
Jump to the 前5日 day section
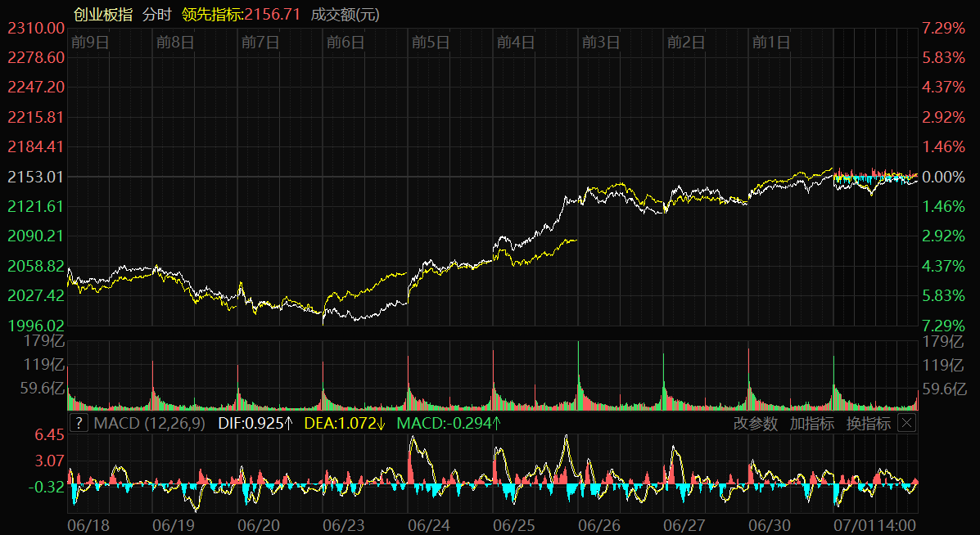pos(430,43)
